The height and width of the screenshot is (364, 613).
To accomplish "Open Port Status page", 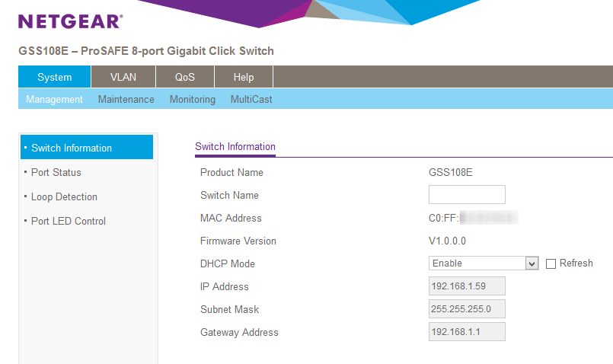I will click(56, 172).
